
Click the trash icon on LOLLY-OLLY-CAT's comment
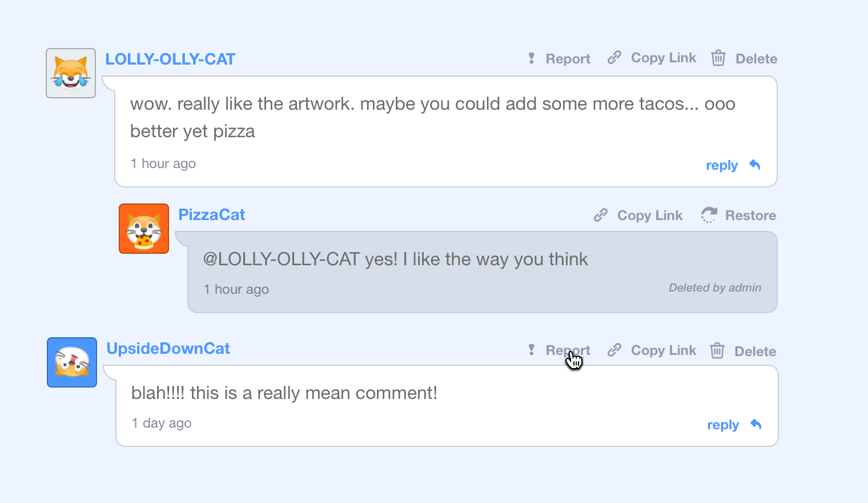(x=718, y=58)
